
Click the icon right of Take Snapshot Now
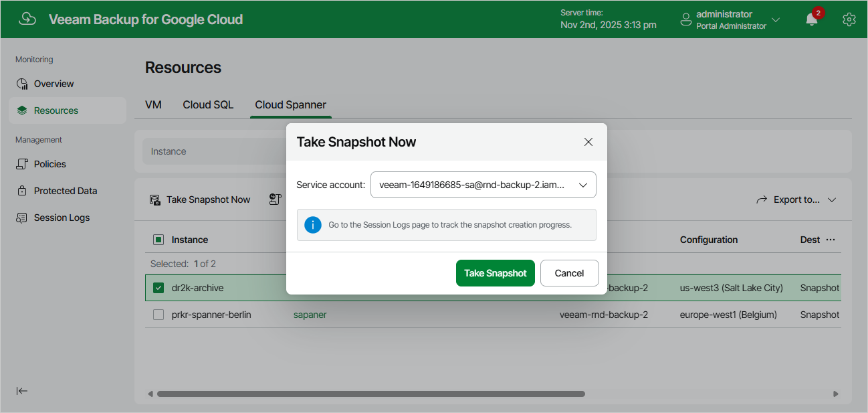pyautogui.click(x=275, y=199)
